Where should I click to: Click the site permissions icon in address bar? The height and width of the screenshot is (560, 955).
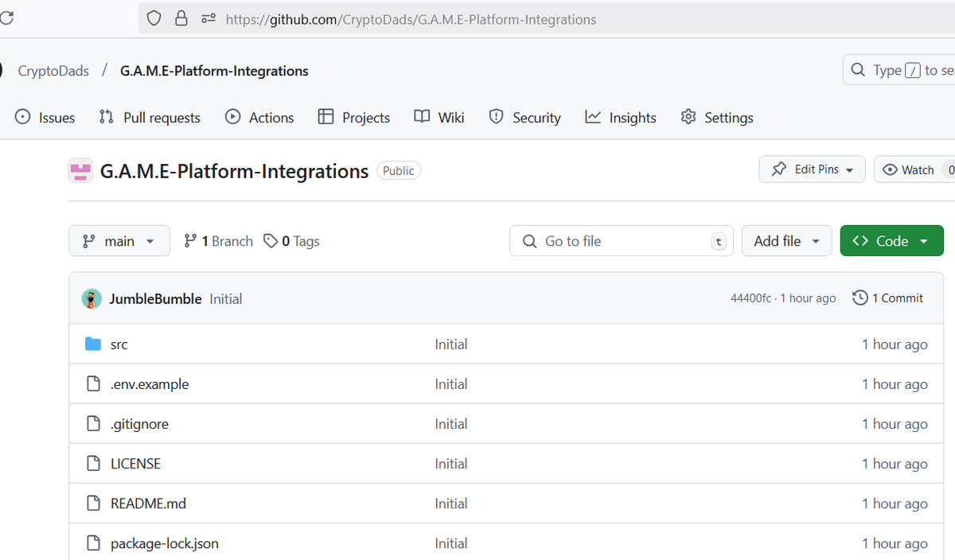click(x=209, y=18)
